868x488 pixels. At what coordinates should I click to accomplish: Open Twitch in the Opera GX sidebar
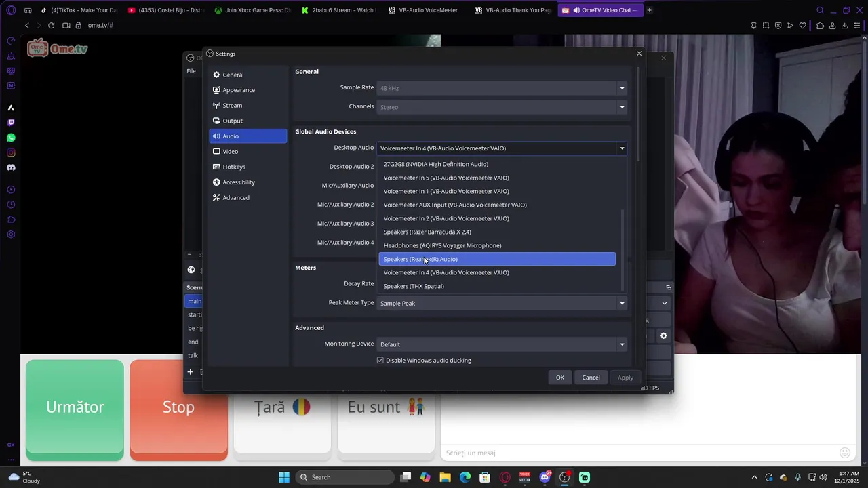pyautogui.click(x=11, y=123)
